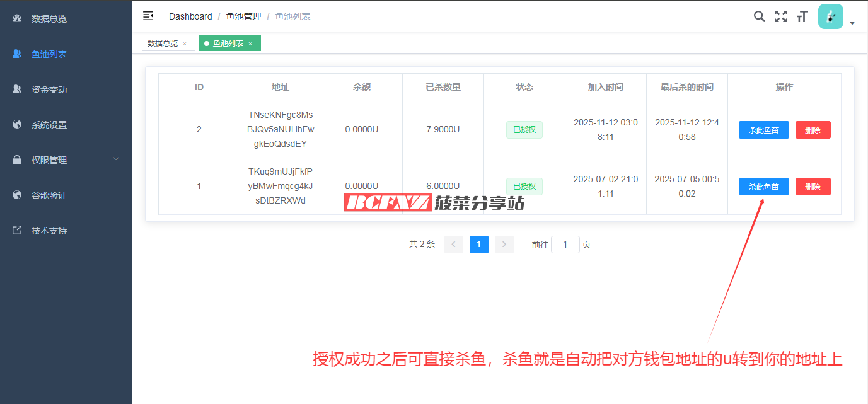This screenshot has height=404, width=868.
Task: Open the font size adjustment icon
Action: pos(802,16)
